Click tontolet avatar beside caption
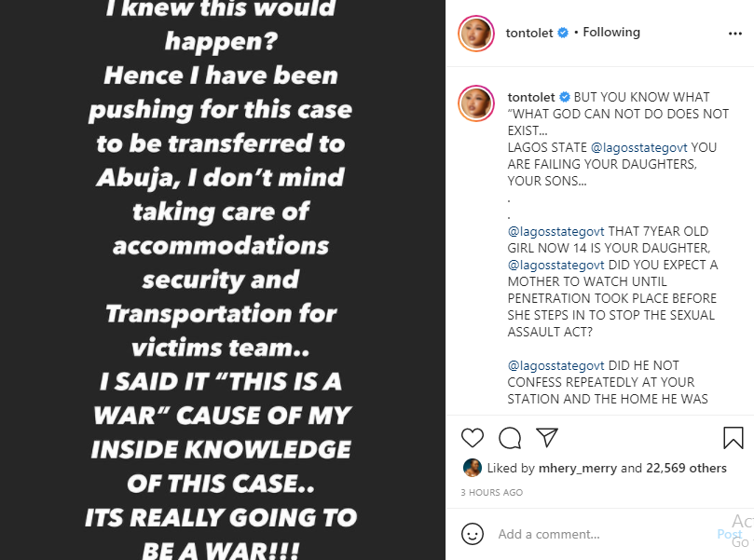 476,103
